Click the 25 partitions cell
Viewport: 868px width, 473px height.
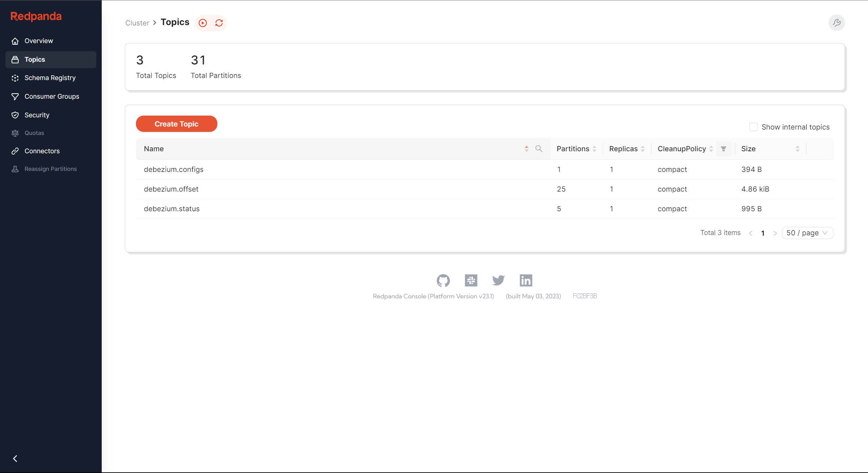coord(561,189)
